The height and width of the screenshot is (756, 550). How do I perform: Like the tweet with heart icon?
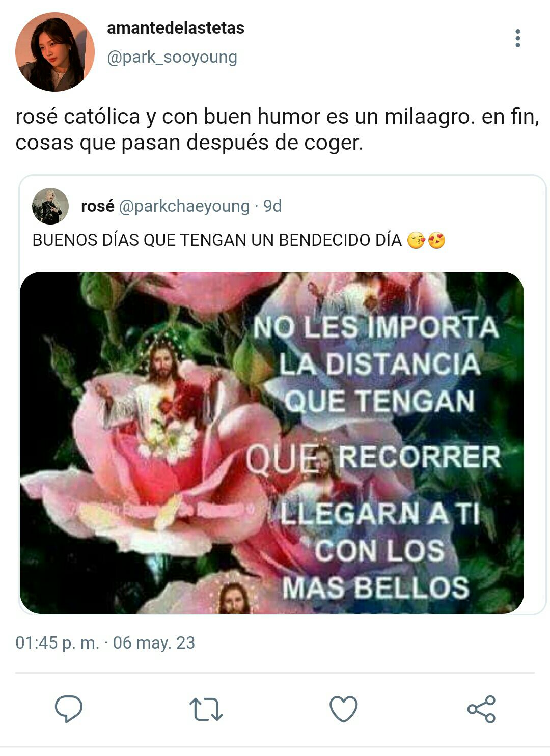tap(344, 709)
